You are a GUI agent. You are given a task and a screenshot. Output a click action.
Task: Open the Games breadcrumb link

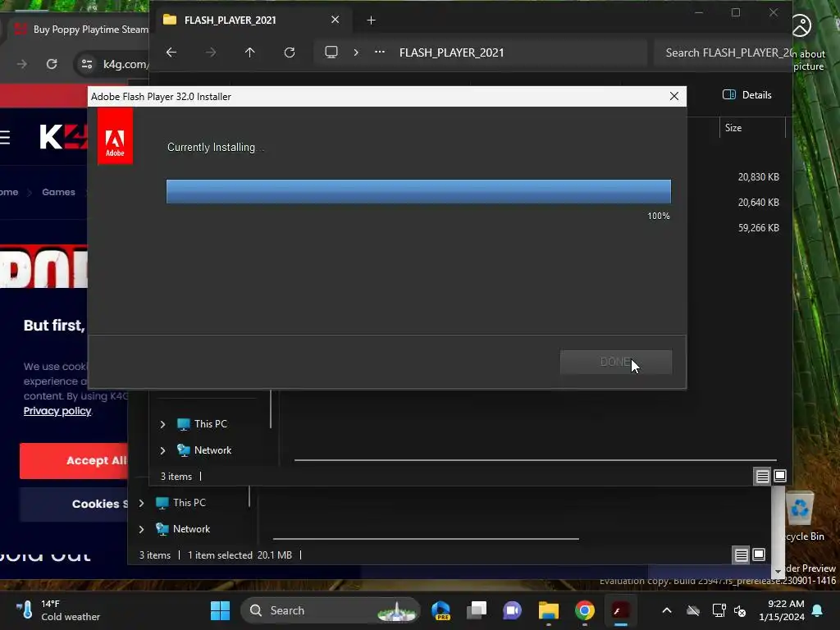point(58,192)
